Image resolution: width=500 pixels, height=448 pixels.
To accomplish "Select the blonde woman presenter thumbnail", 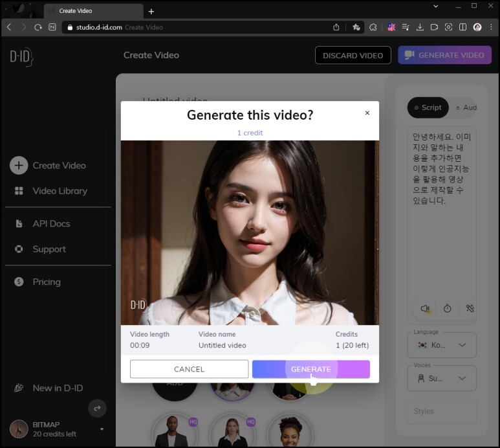I will pyautogui.click(x=232, y=431).
